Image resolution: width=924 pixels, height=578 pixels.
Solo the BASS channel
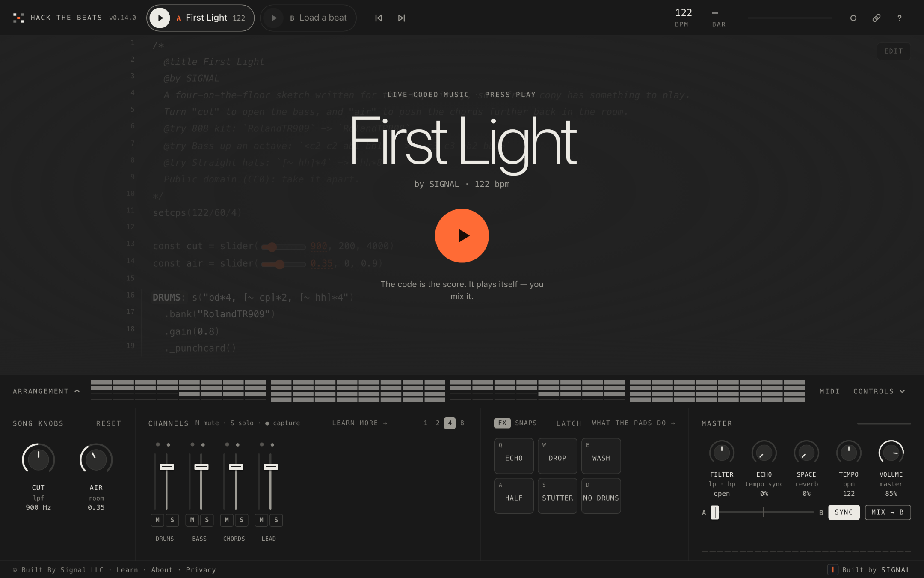click(x=207, y=520)
